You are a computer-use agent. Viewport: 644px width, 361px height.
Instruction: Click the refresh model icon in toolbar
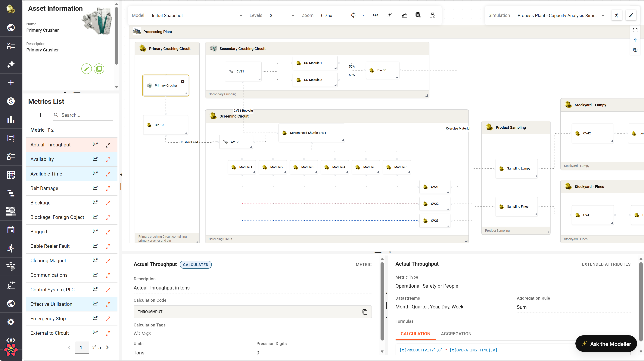point(353,15)
